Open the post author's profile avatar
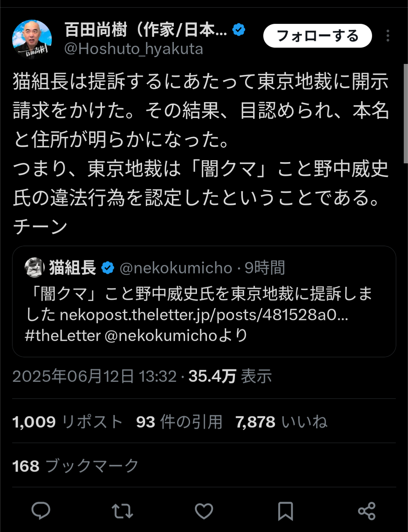This screenshot has height=532, width=408. tap(32, 39)
